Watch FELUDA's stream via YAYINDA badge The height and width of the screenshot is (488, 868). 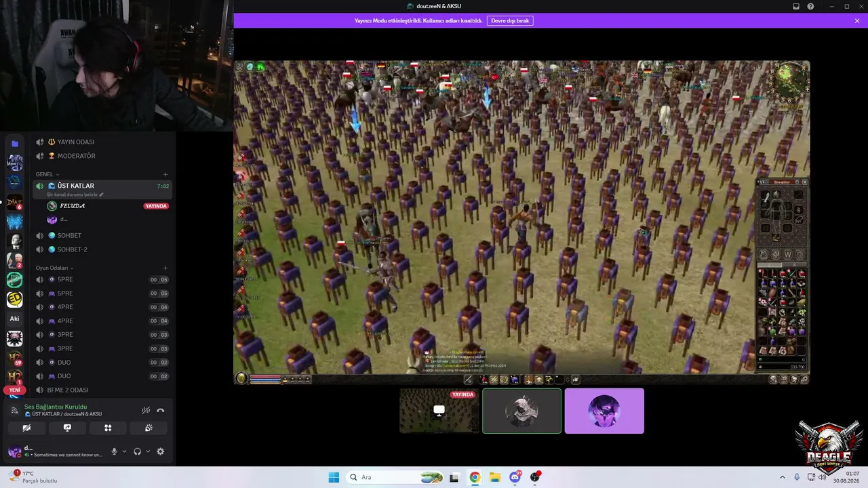(x=156, y=206)
